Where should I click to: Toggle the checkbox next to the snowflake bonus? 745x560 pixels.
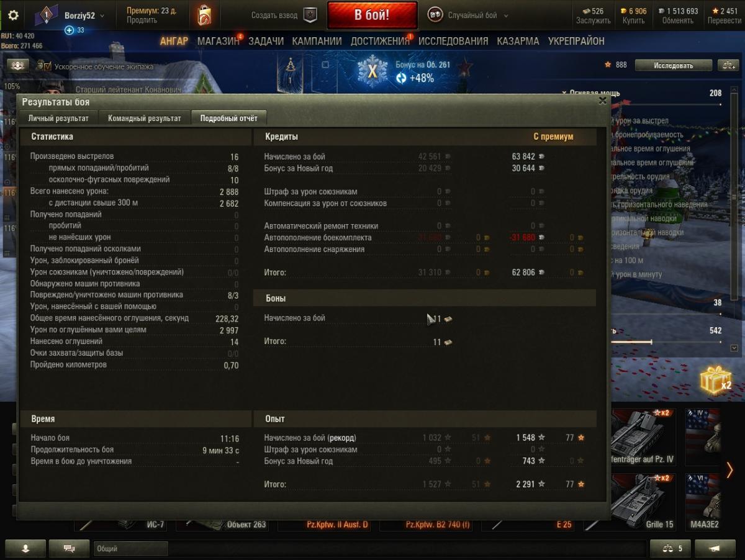(325, 65)
